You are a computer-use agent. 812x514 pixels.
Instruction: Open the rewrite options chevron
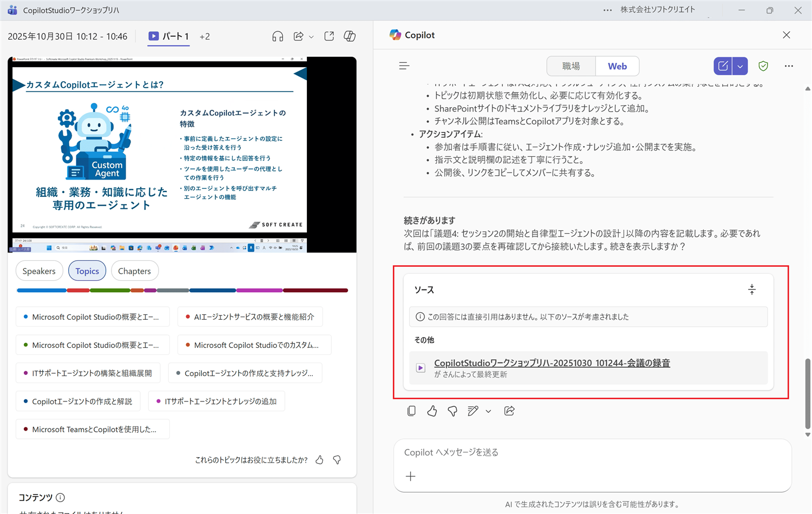click(x=489, y=411)
